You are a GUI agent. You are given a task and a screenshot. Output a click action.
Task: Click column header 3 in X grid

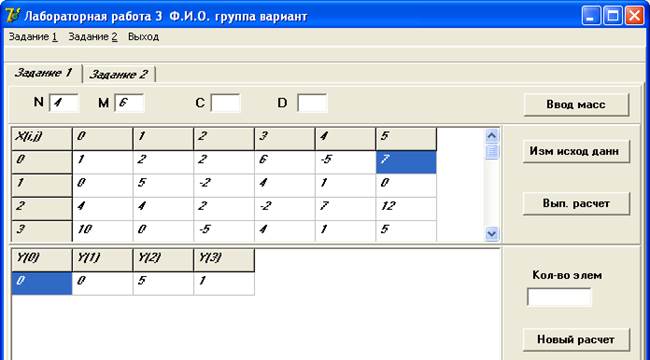tap(284, 139)
